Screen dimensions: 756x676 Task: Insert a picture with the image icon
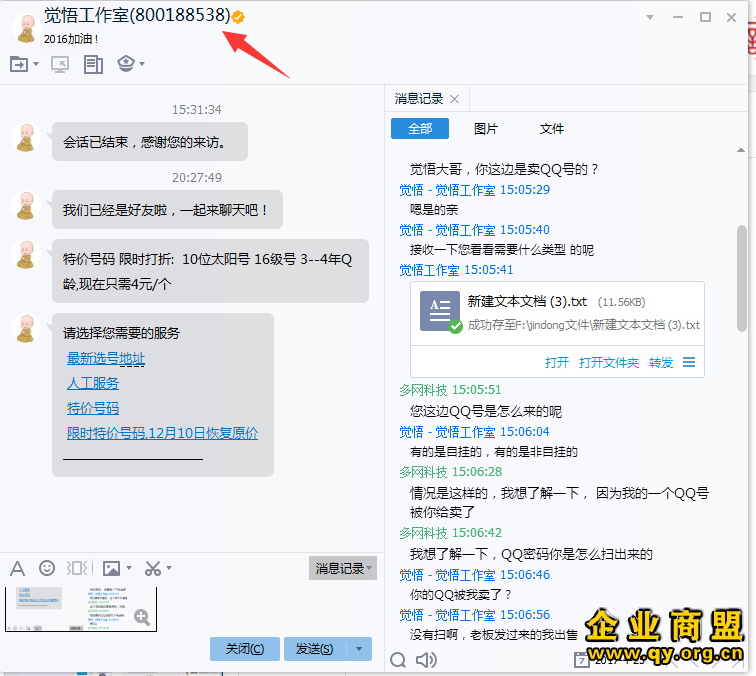(x=111, y=568)
